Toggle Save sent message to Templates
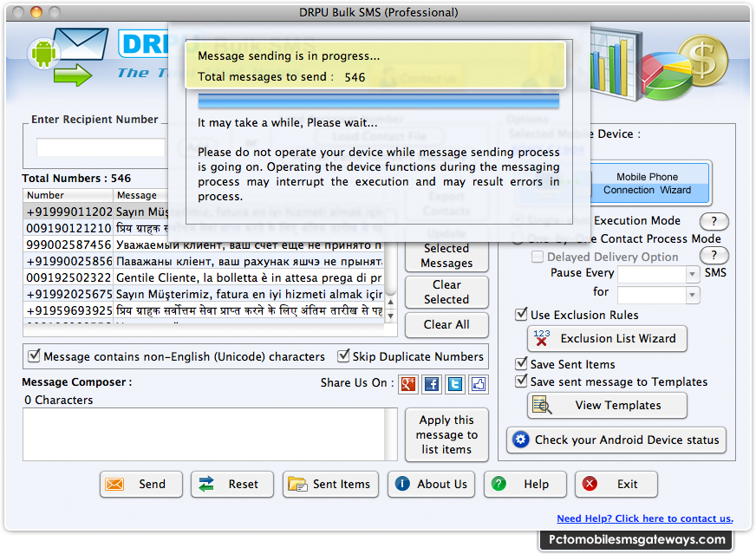The width and height of the screenshot is (756, 554). tap(521, 381)
